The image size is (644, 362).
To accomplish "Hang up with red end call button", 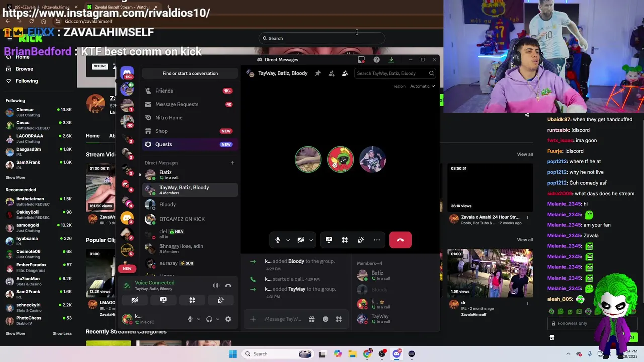I will coord(400,240).
